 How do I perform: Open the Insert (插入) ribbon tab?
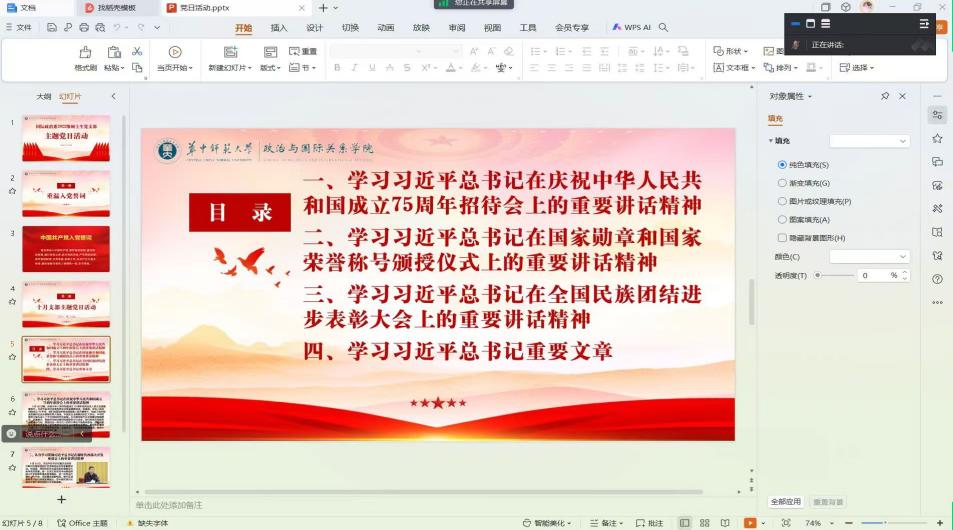279,28
